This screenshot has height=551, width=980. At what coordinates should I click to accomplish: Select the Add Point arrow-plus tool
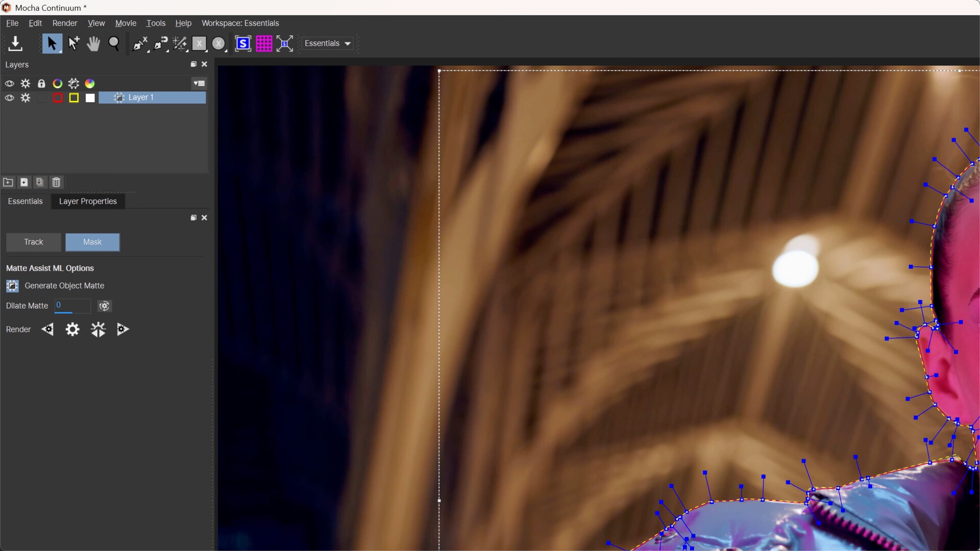coord(73,44)
